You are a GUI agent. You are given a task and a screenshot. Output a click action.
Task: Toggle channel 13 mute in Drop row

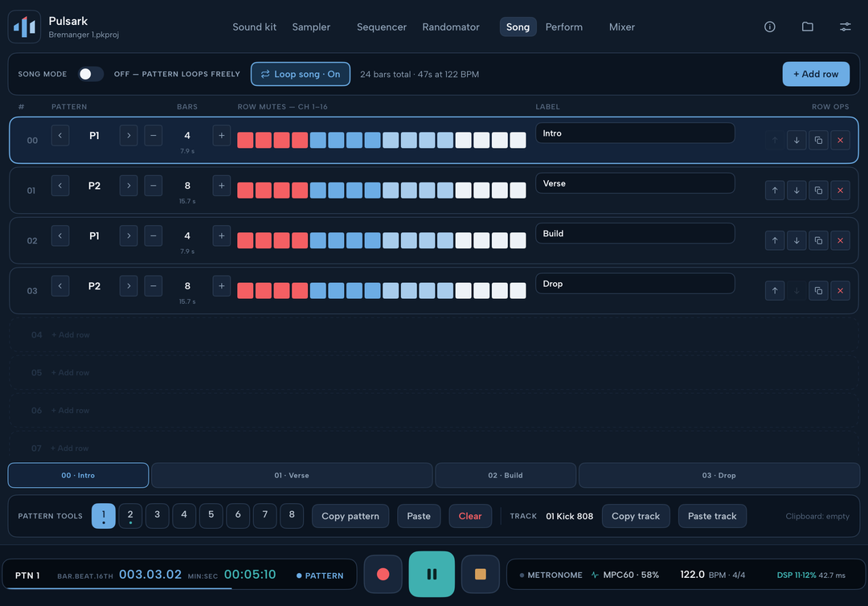pyautogui.click(x=464, y=291)
